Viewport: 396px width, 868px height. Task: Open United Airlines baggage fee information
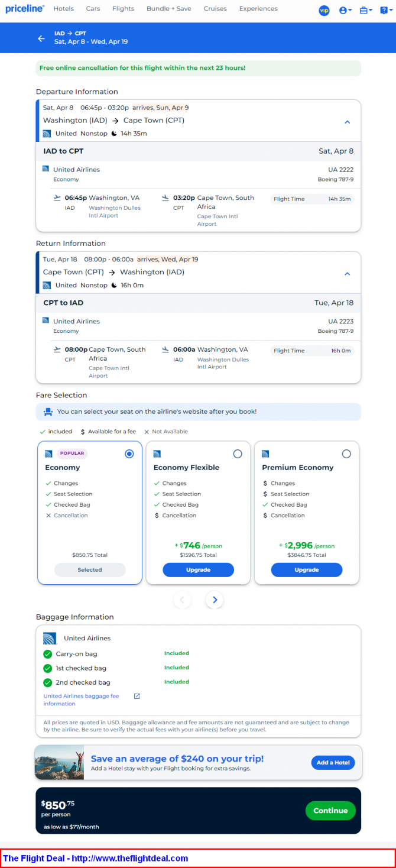[81, 700]
